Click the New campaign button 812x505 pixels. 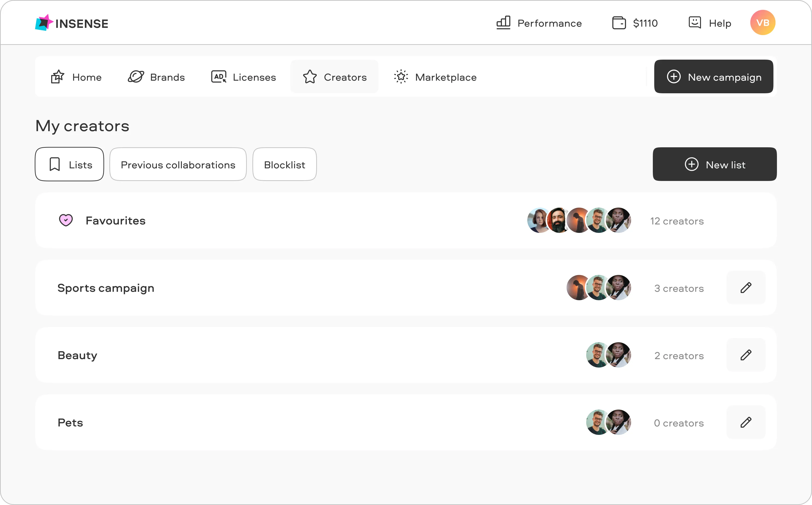coord(713,76)
